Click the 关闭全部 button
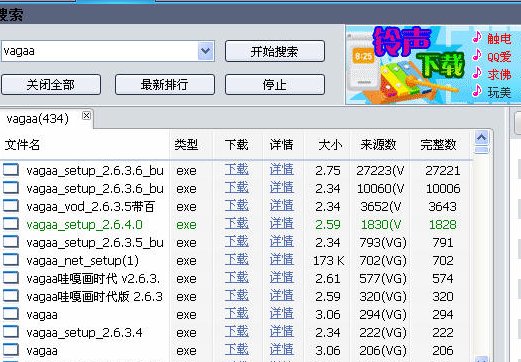Screen dimensions: 521x362 tap(51, 84)
